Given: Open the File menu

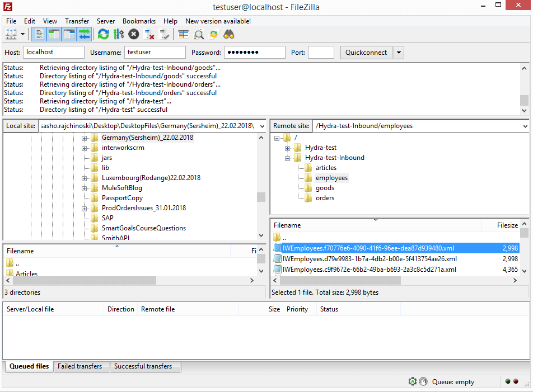Looking at the screenshot, I should pyautogui.click(x=11, y=21).
